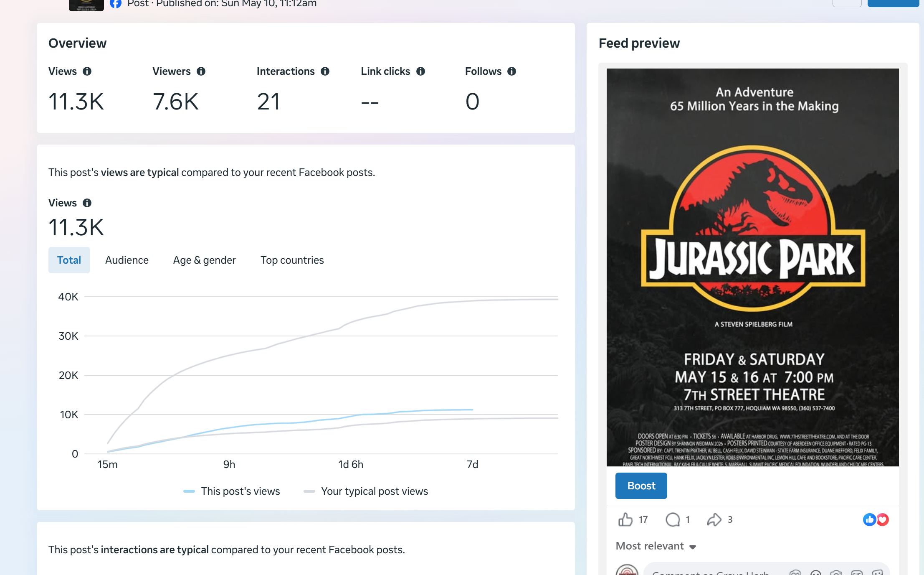Viewport: 924px width, 575px height.
Task: Click the info icon beside Views in Overview
Action: (x=87, y=71)
